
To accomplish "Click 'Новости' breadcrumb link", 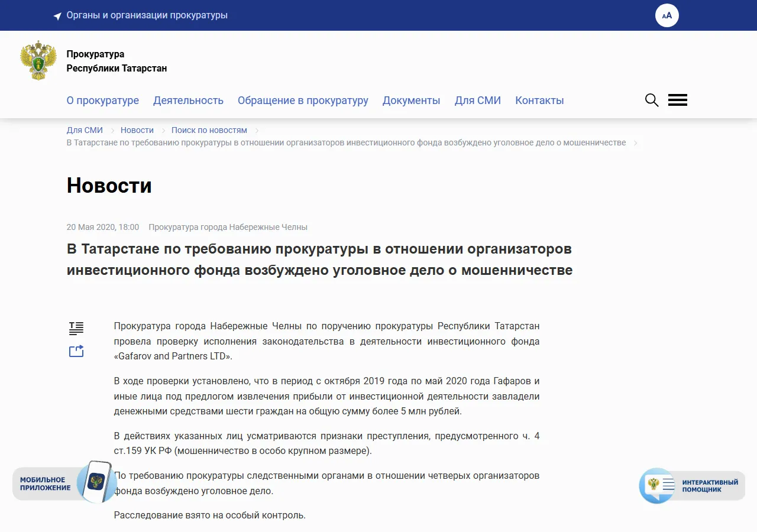I will [137, 130].
